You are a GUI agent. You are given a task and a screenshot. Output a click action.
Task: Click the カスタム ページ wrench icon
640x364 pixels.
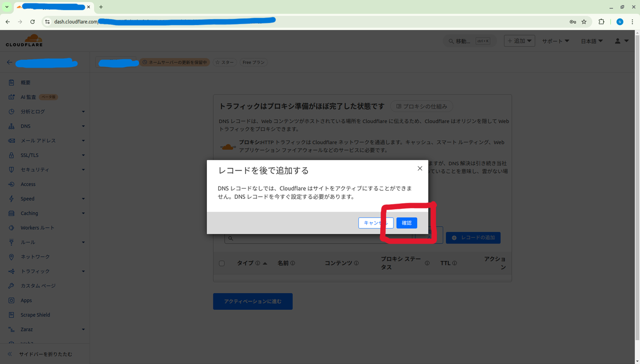11,286
